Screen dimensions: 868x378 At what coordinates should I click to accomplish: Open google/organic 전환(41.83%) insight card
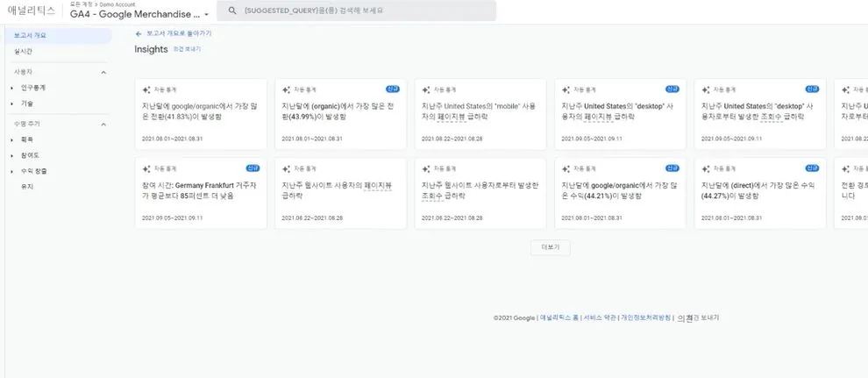201,115
